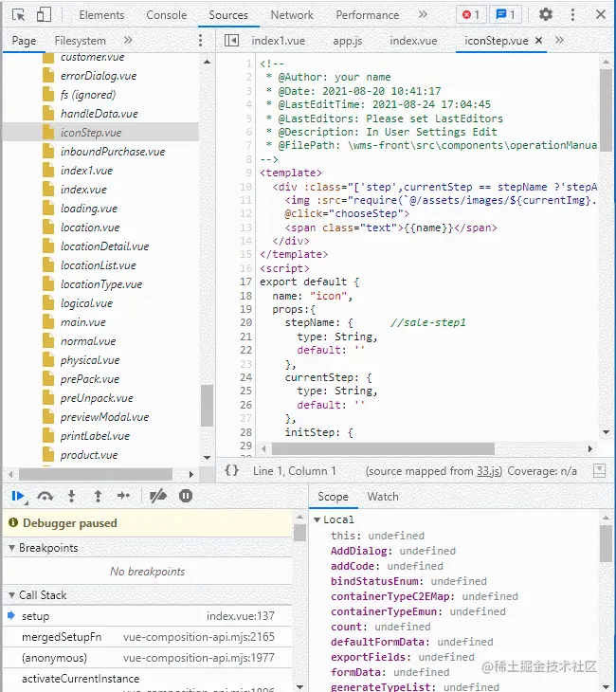Click line number 24 in the gutter
616x692 pixels.
[x=245, y=377]
